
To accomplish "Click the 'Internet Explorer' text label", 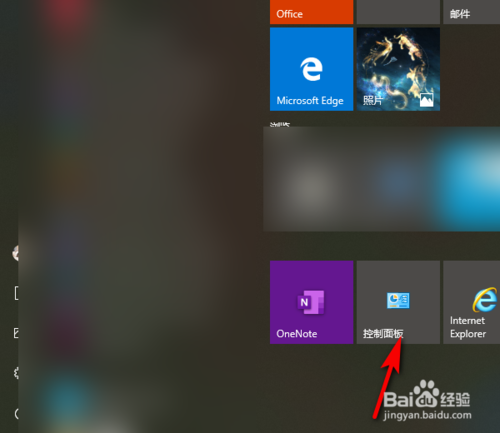I will coord(468,327).
